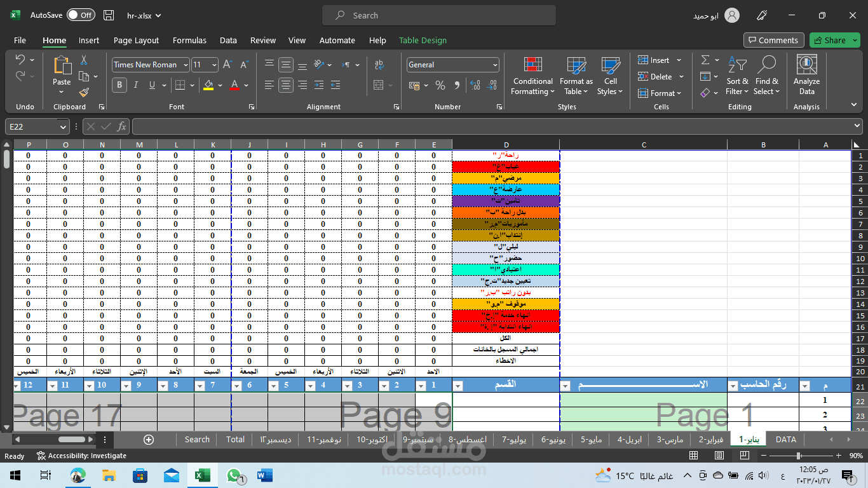Click the Cut scissors icon

click(83, 60)
